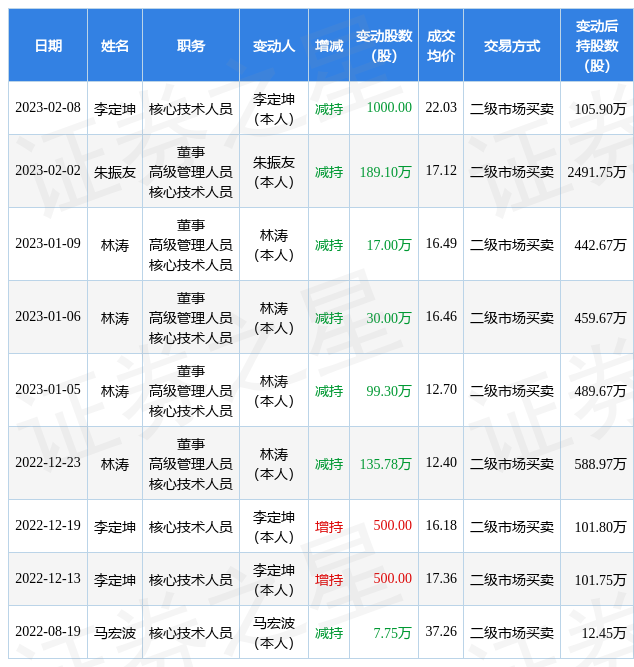
Task: Click the average price 16.46
Action: [441, 317]
